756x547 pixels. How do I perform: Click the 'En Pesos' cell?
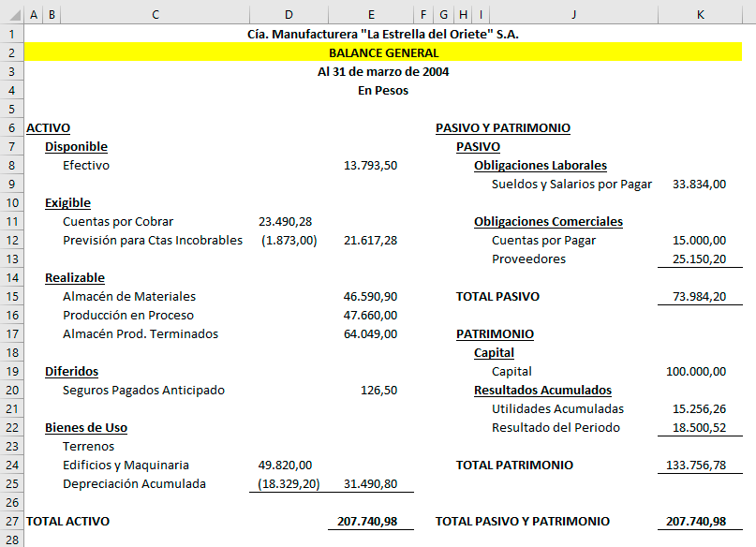(383, 91)
